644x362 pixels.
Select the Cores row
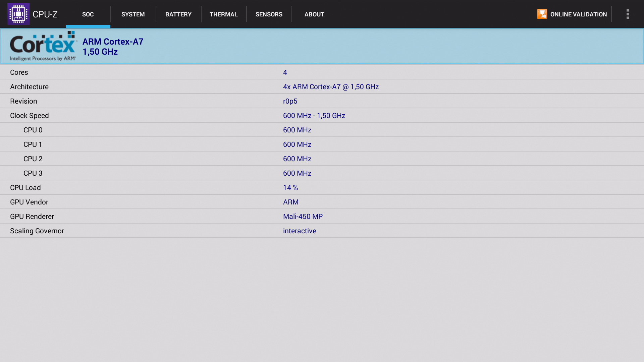322,72
